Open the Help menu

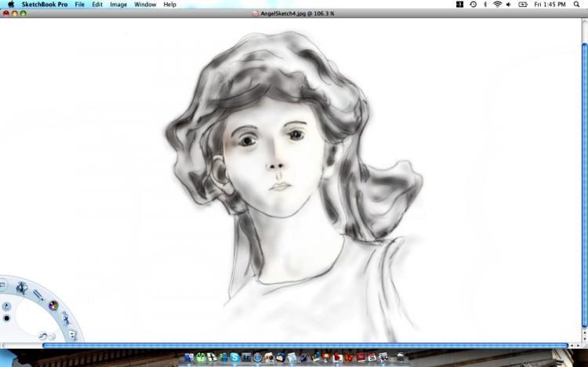(169, 5)
